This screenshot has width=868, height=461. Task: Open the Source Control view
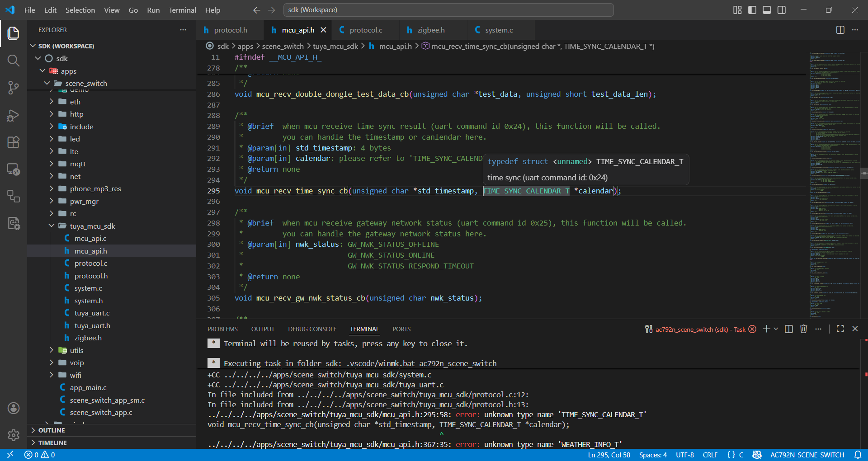13,88
